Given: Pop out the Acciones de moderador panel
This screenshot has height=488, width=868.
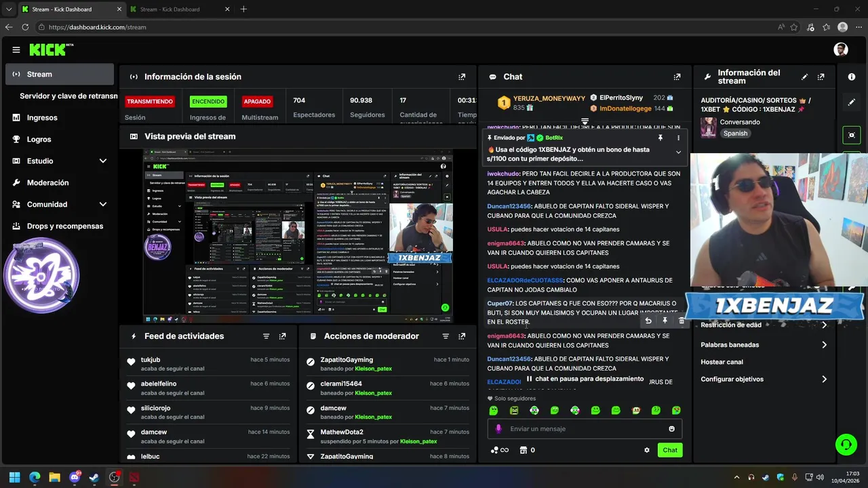Looking at the screenshot, I should click(x=462, y=336).
